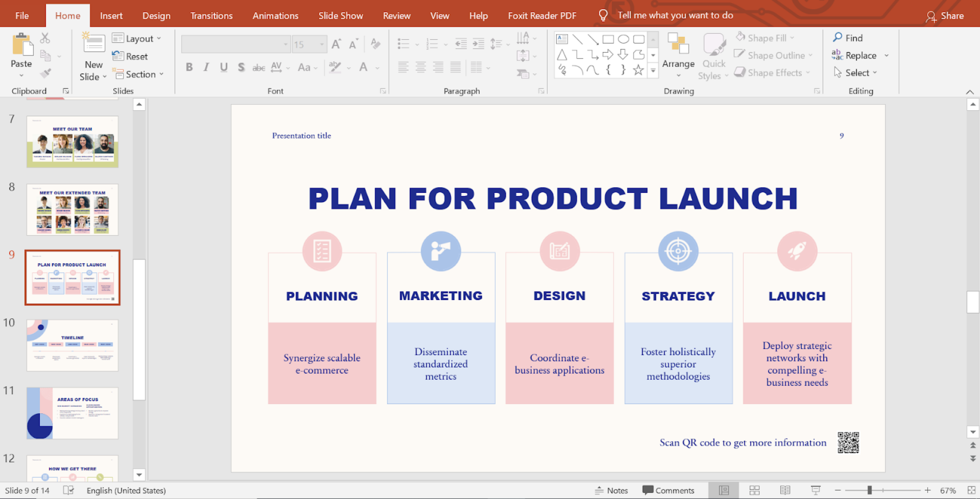Viewport: 980px width, 499px height.
Task: Select the oval shape in gallery
Action: tap(623, 39)
